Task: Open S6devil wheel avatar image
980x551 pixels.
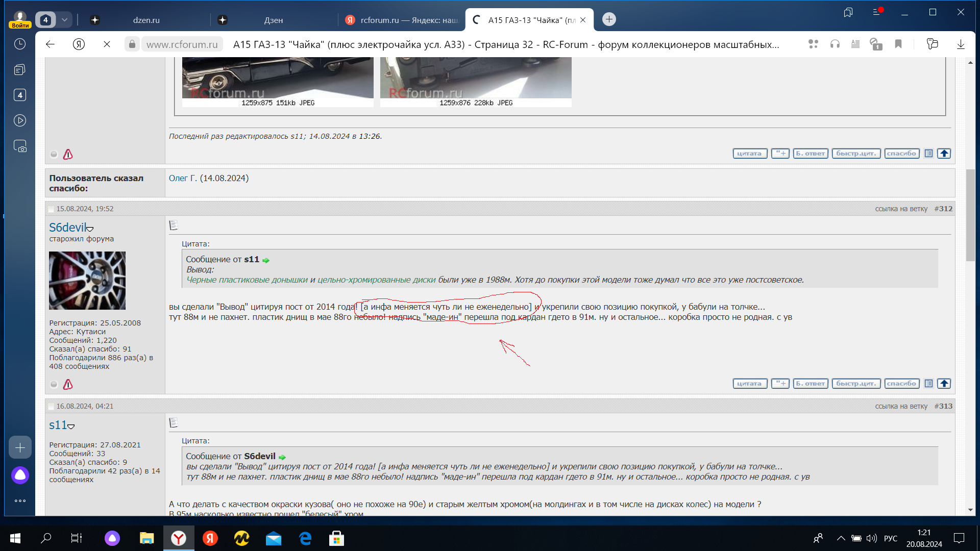Action: [87, 281]
